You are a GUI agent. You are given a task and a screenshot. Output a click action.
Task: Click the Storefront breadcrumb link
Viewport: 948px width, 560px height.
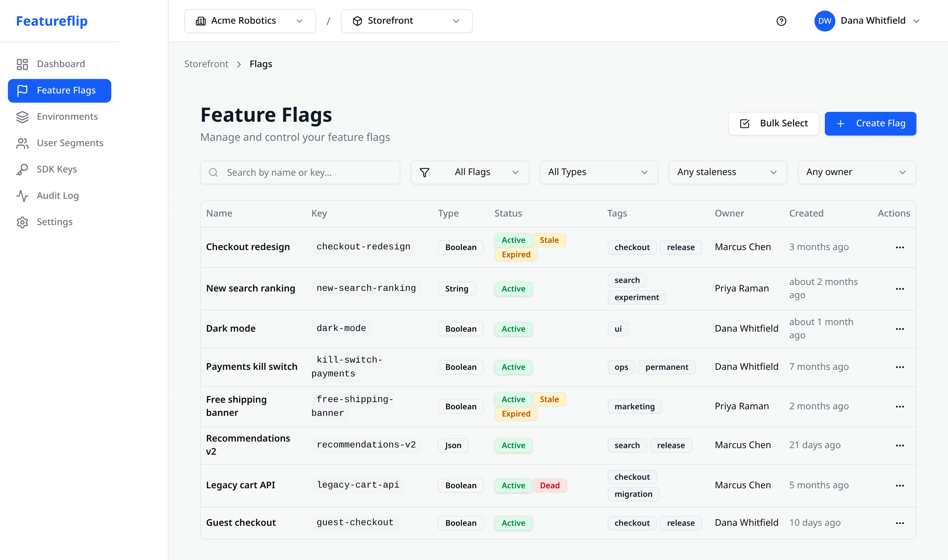[206, 64]
